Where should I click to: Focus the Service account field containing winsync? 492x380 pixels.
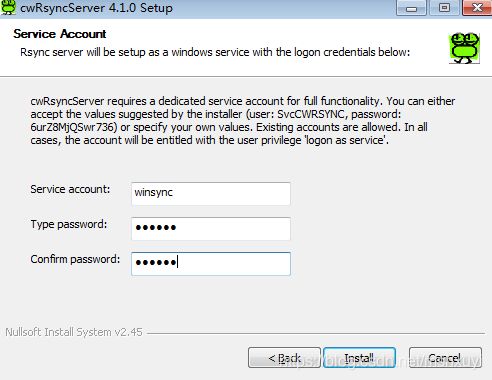[x=211, y=193]
